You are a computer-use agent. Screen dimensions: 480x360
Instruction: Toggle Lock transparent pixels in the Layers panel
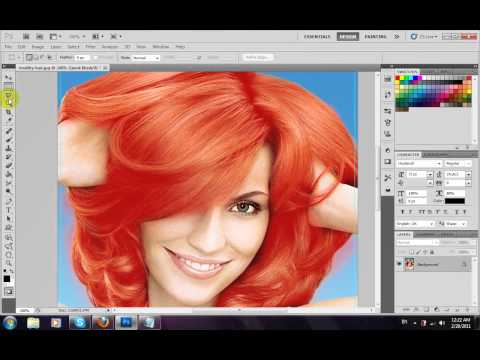coord(411,252)
